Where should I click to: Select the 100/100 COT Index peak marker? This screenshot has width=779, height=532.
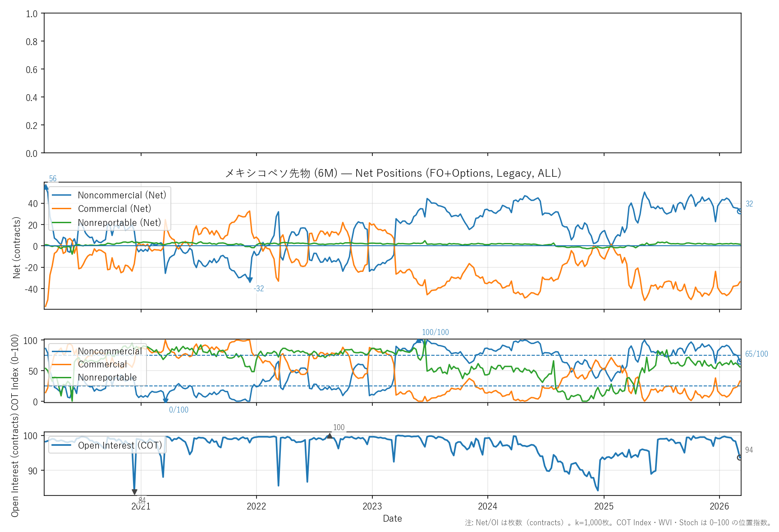click(419, 341)
